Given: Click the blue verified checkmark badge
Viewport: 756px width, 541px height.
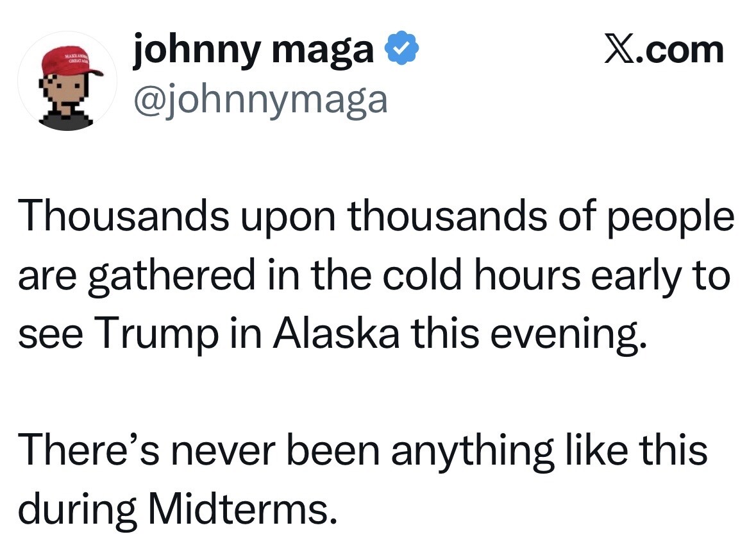Looking at the screenshot, I should click(401, 47).
